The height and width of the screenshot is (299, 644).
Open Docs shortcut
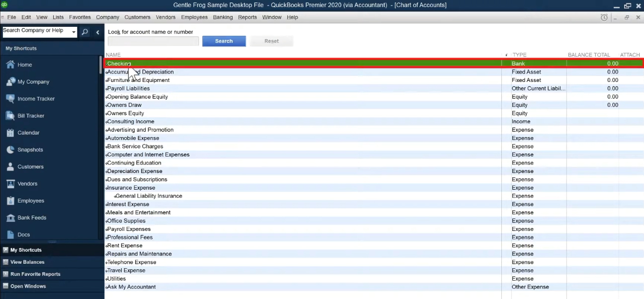pos(23,234)
